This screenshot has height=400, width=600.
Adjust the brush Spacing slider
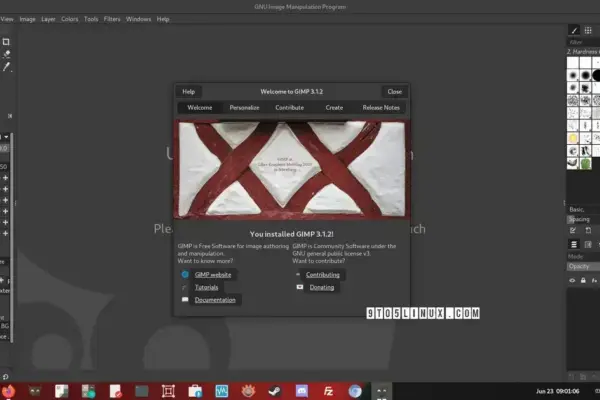point(583,219)
